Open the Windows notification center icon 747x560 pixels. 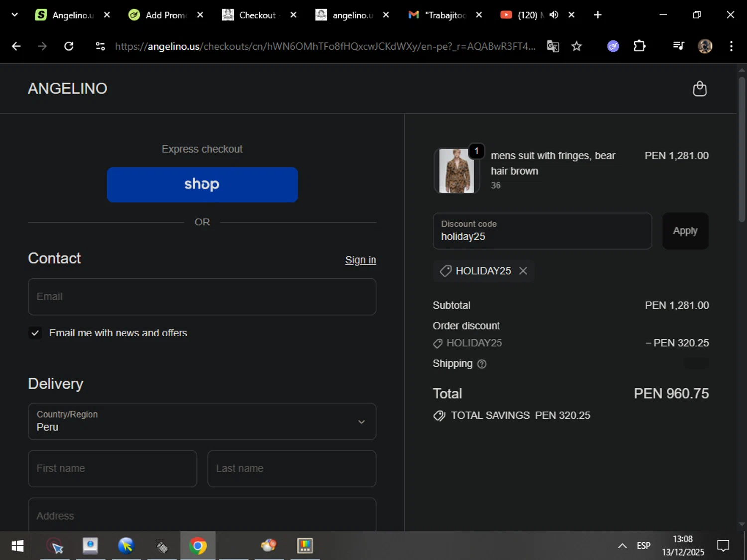click(x=723, y=546)
